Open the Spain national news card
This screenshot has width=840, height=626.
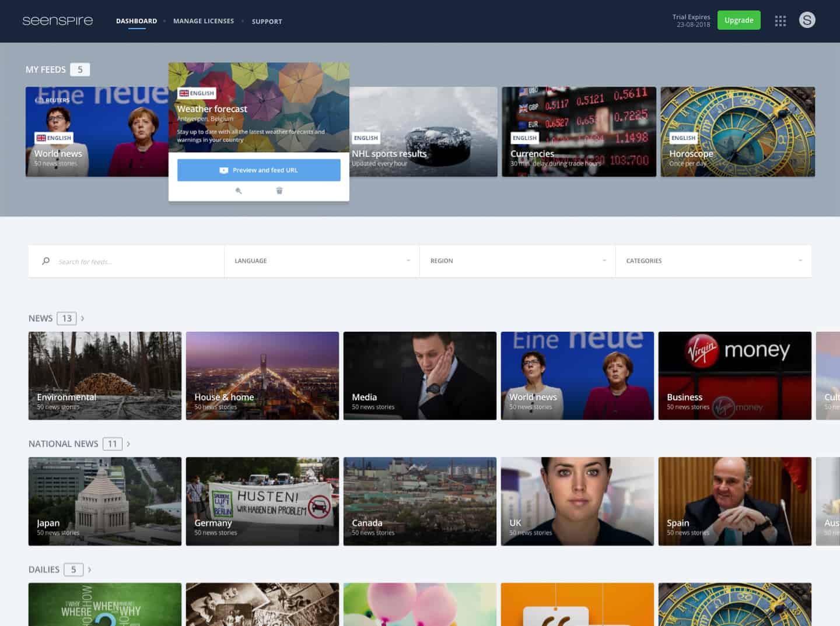click(x=735, y=501)
